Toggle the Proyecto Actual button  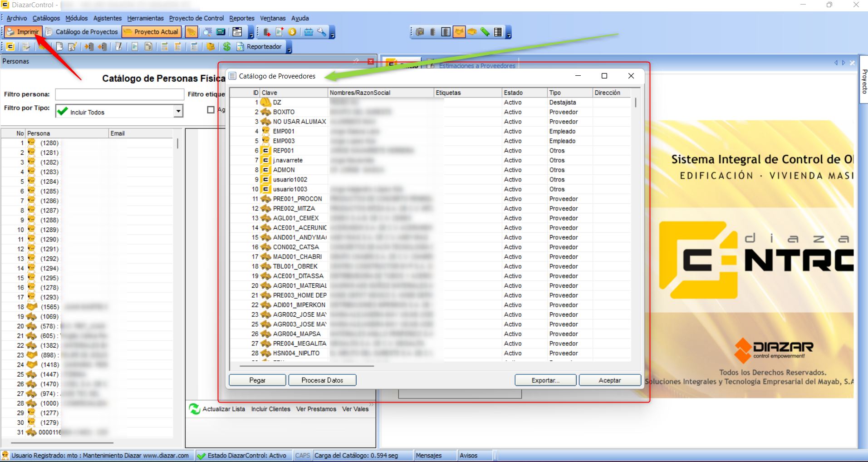tap(152, 32)
